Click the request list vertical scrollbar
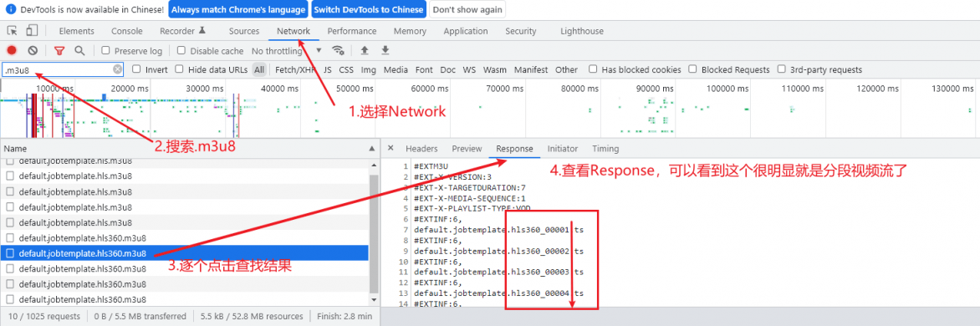 pos(375,234)
